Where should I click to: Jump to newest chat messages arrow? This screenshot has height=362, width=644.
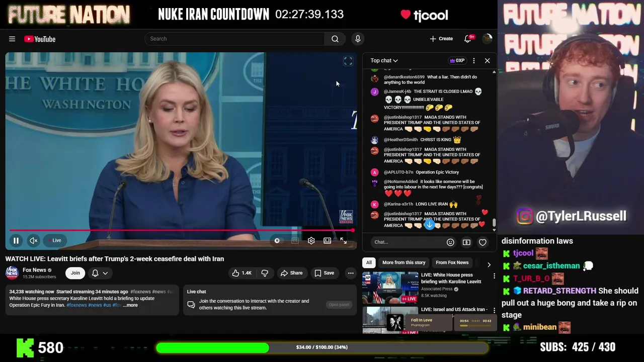tap(429, 225)
